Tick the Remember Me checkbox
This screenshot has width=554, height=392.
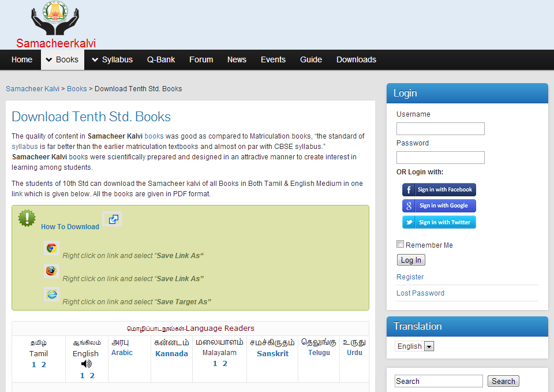point(400,244)
